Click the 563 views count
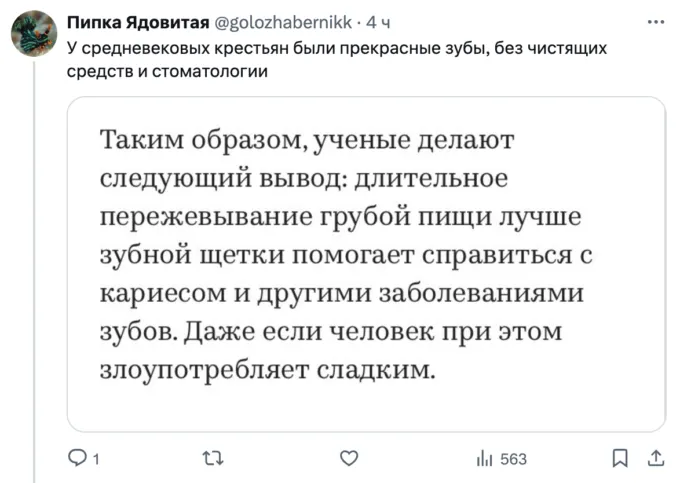This screenshot has height=483, width=680. (x=512, y=459)
